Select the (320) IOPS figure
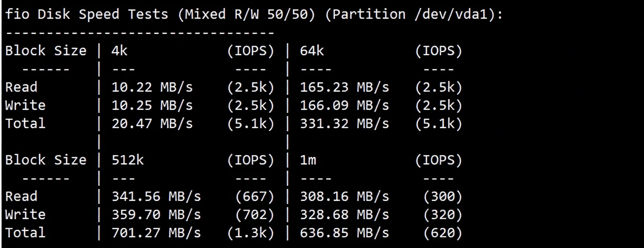This screenshot has width=644, height=248. click(443, 215)
